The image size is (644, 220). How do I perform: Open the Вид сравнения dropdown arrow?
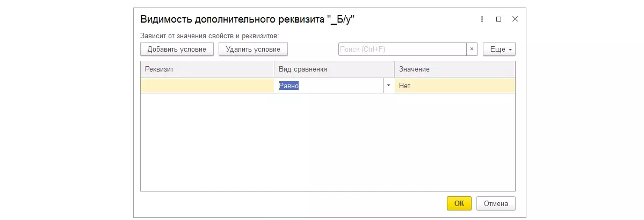[x=388, y=86]
